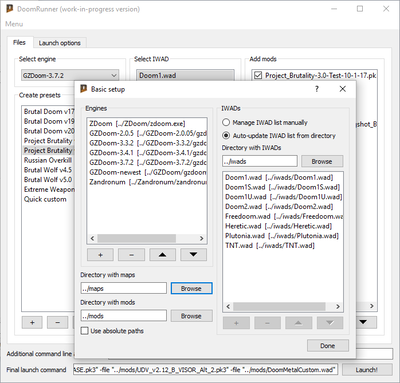Edit the Directory with maps field
The height and width of the screenshot is (383, 400).
click(123, 288)
